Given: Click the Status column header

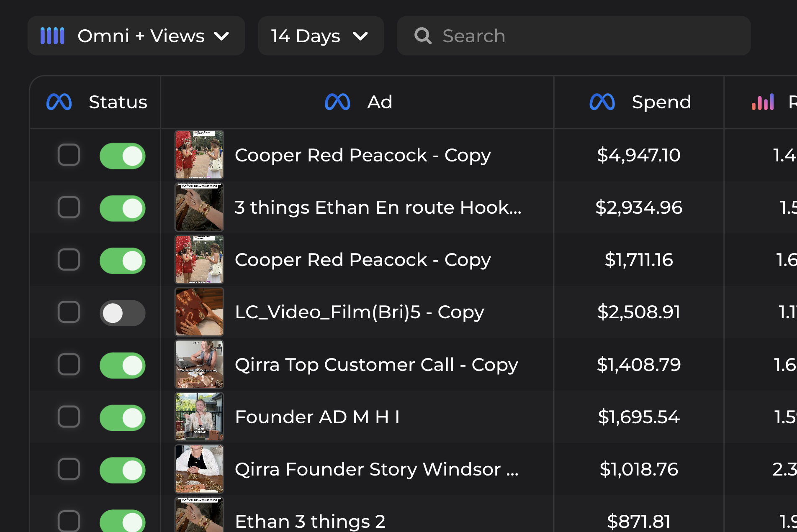Looking at the screenshot, I should click(118, 102).
